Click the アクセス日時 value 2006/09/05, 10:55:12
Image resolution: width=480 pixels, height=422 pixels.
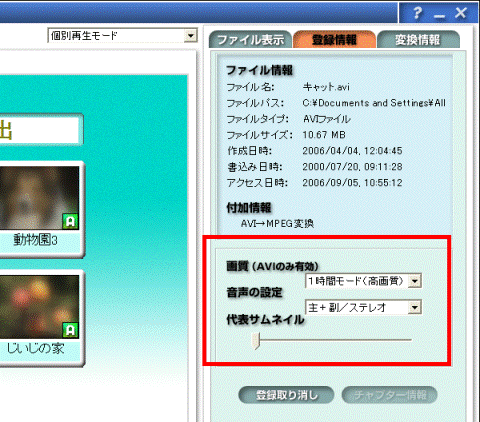point(352,183)
